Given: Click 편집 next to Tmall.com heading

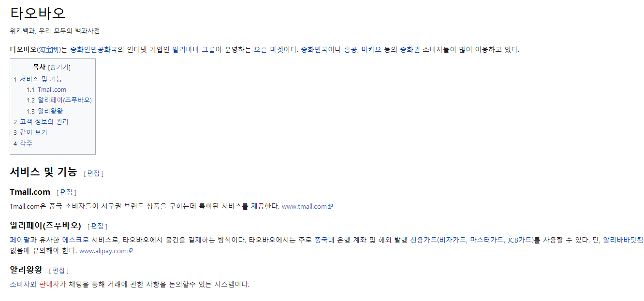Looking at the screenshot, I should pyautogui.click(x=66, y=192).
